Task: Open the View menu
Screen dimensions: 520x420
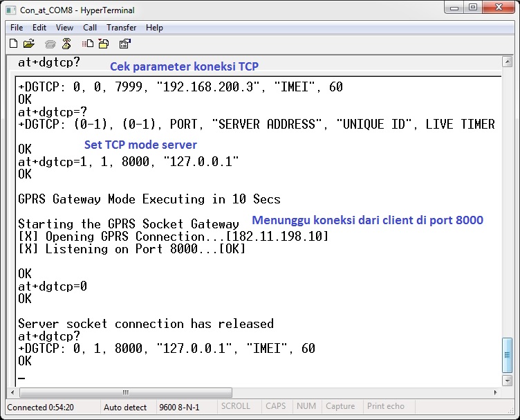Action: click(64, 28)
